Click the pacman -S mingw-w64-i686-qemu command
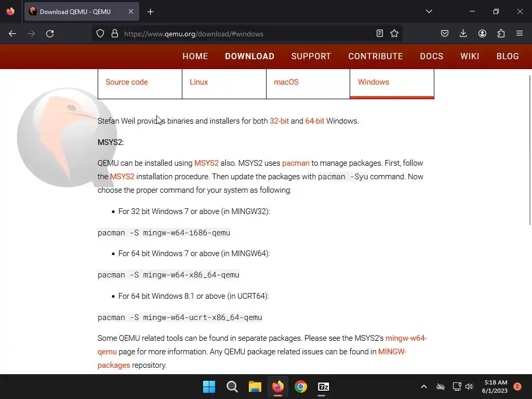532x399 pixels. [x=164, y=233]
